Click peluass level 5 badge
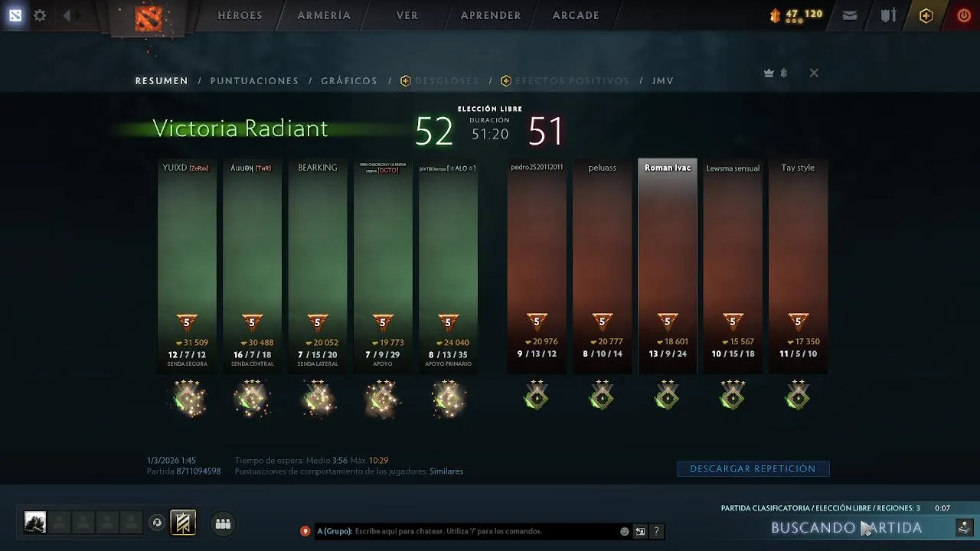The image size is (980, 551). coord(603,322)
